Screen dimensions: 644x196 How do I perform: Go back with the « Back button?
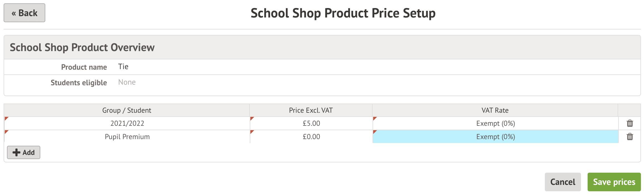(x=24, y=13)
